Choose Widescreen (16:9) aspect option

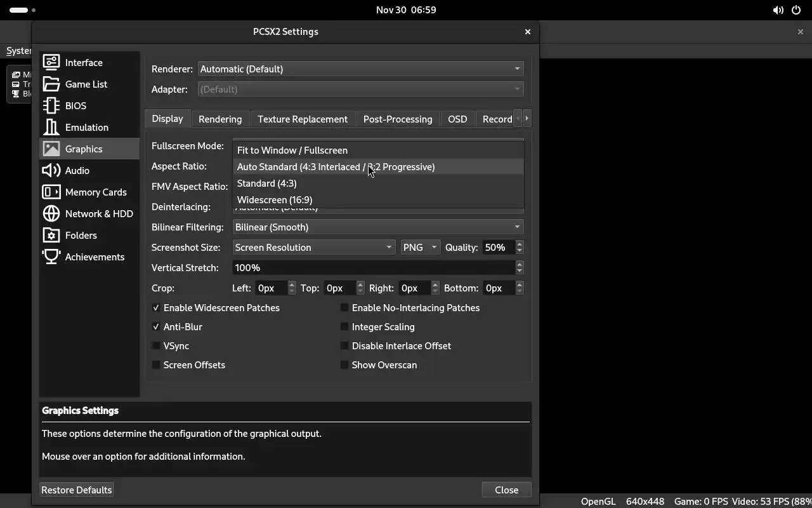(378, 199)
